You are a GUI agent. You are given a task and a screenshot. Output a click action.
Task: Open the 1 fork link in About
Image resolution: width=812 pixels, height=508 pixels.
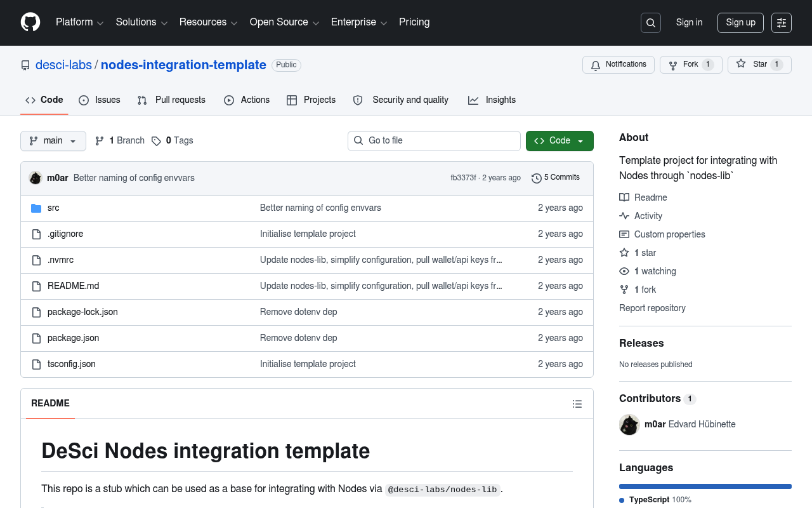click(x=638, y=290)
